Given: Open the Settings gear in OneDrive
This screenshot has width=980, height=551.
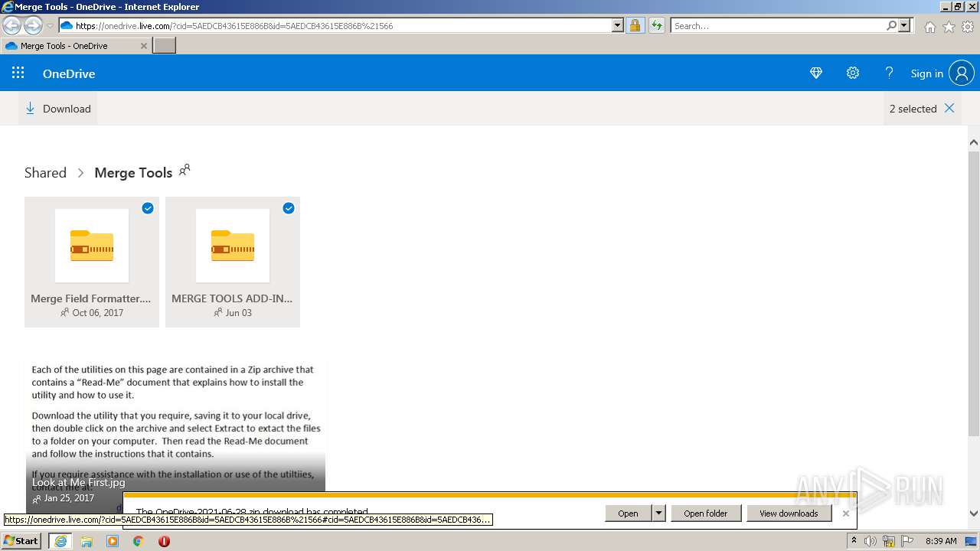Looking at the screenshot, I should click(853, 73).
